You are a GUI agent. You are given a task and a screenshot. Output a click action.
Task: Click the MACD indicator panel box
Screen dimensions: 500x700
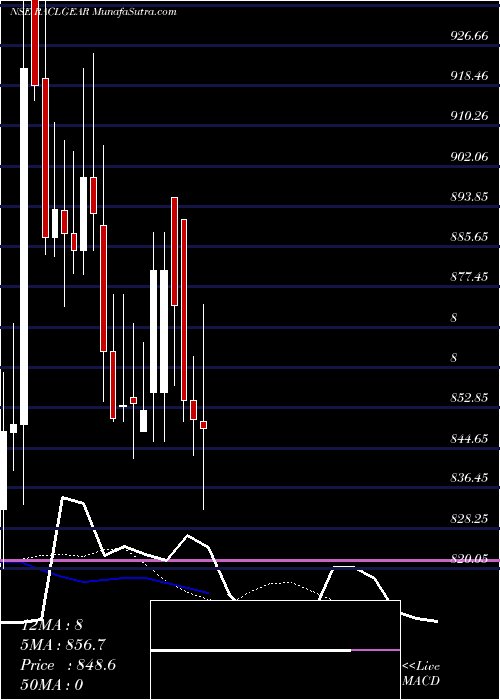pyautogui.click(x=275, y=650)
